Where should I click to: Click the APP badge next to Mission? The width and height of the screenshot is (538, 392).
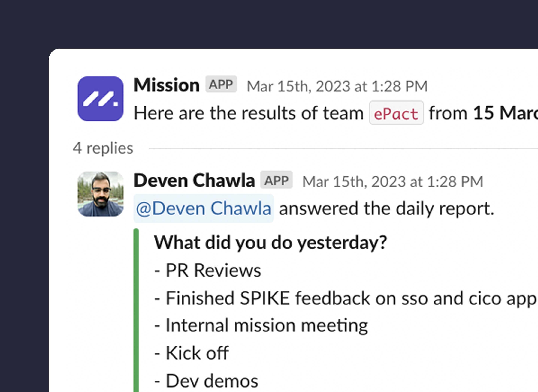coord(221,84)
